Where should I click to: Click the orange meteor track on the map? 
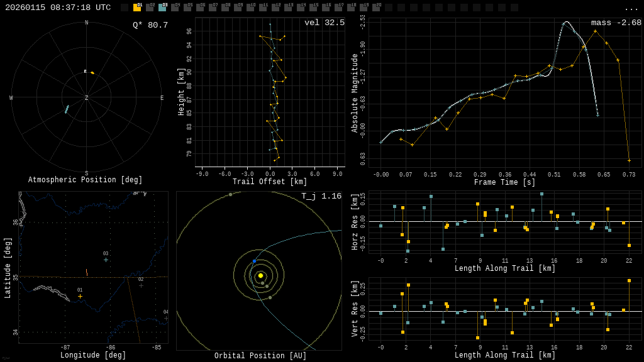pos(87,273)
